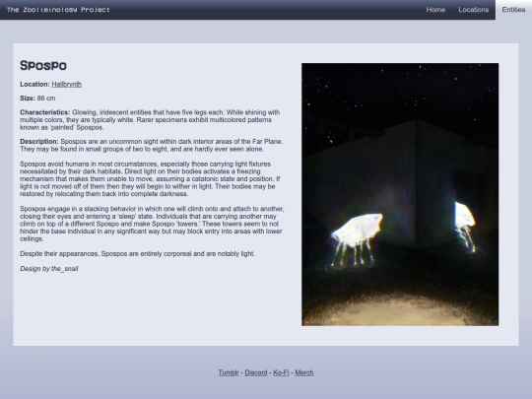Viewport: 532px width, 399px height.
Task: Click the Spospo illustration image
Action: [x=400, y=194]
